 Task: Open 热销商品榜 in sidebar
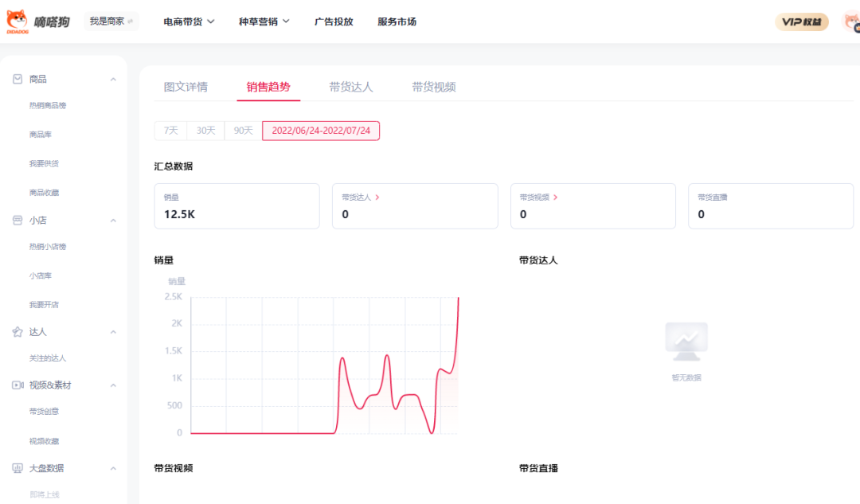coord(48,105)
